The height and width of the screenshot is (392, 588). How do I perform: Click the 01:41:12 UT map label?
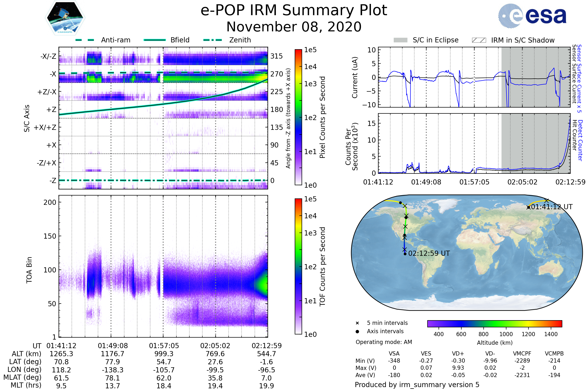[551, 207]
